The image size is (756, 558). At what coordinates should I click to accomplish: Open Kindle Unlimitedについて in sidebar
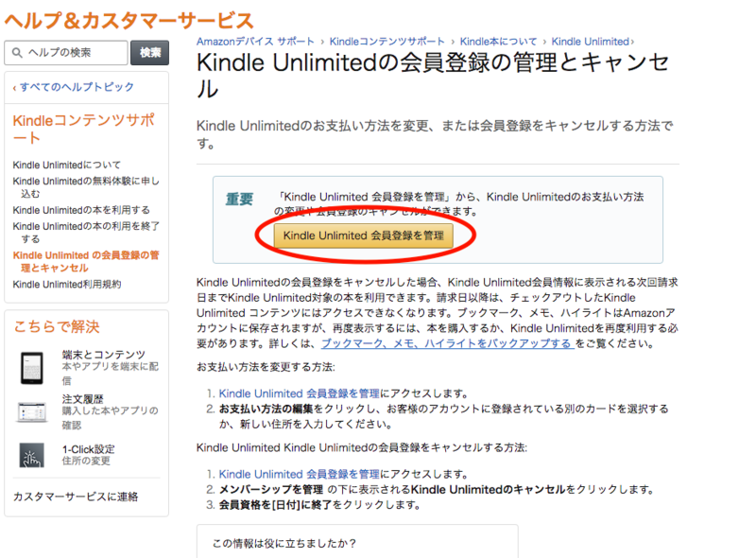(66, 166)
